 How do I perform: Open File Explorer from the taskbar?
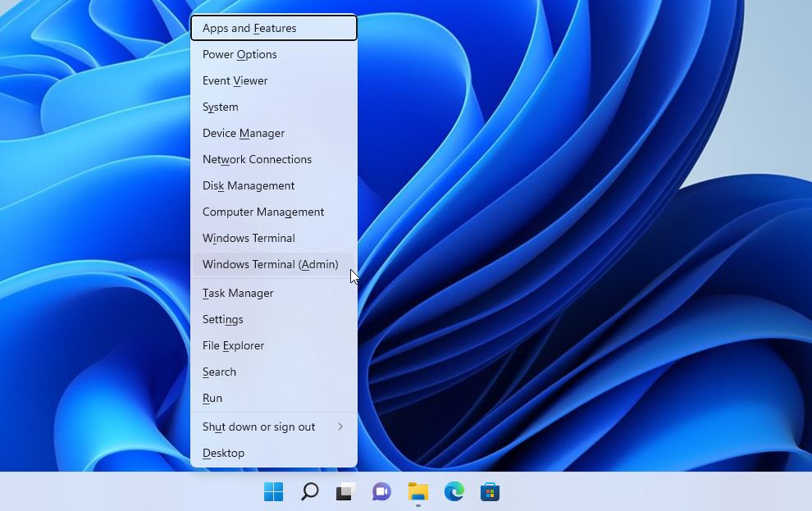coord(418,491)
